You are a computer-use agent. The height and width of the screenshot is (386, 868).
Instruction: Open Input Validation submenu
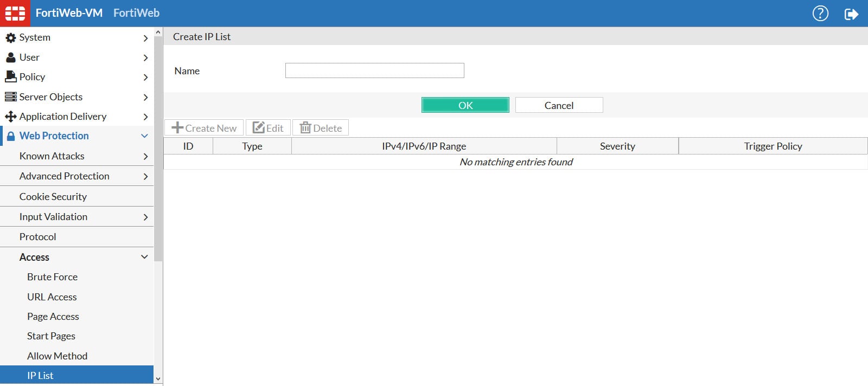pyautogui.click(x=77, y=216)
